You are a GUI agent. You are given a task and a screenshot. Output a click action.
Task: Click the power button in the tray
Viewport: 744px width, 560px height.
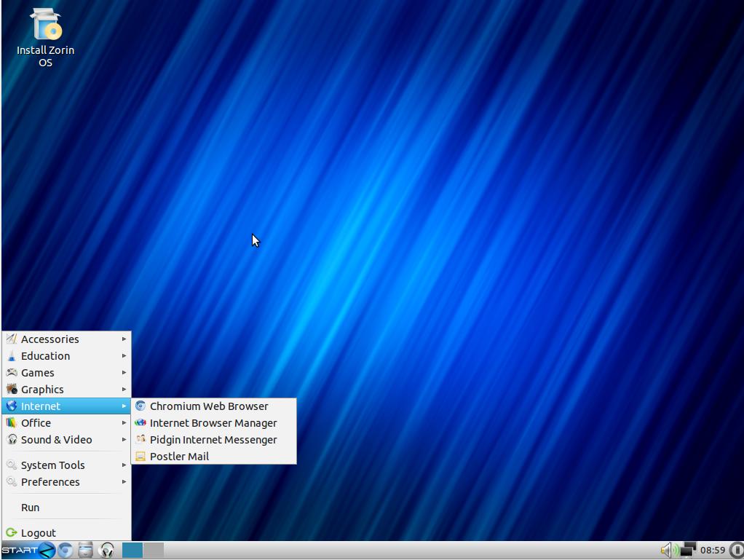pos(736,550)
